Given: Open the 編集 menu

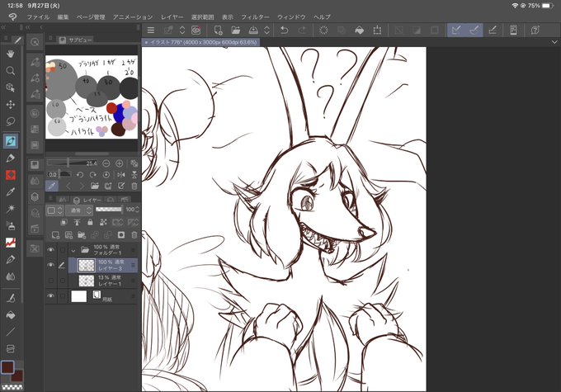Looking at the screenshot, I should [63, 17].
